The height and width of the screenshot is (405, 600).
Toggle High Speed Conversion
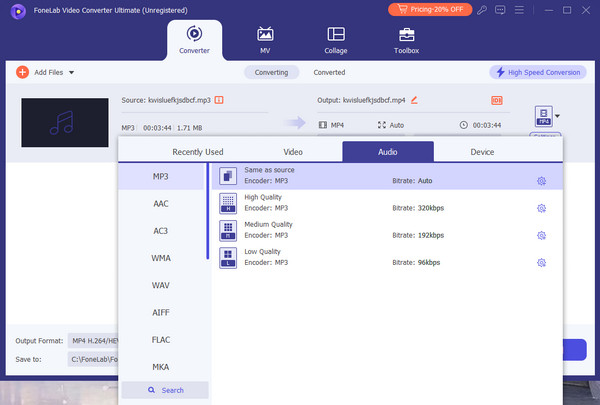(538, 72)
